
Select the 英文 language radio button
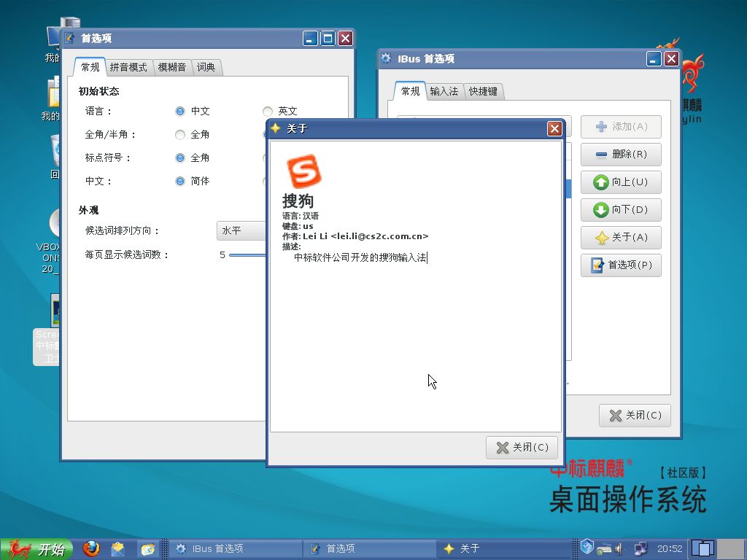[268, 111]
